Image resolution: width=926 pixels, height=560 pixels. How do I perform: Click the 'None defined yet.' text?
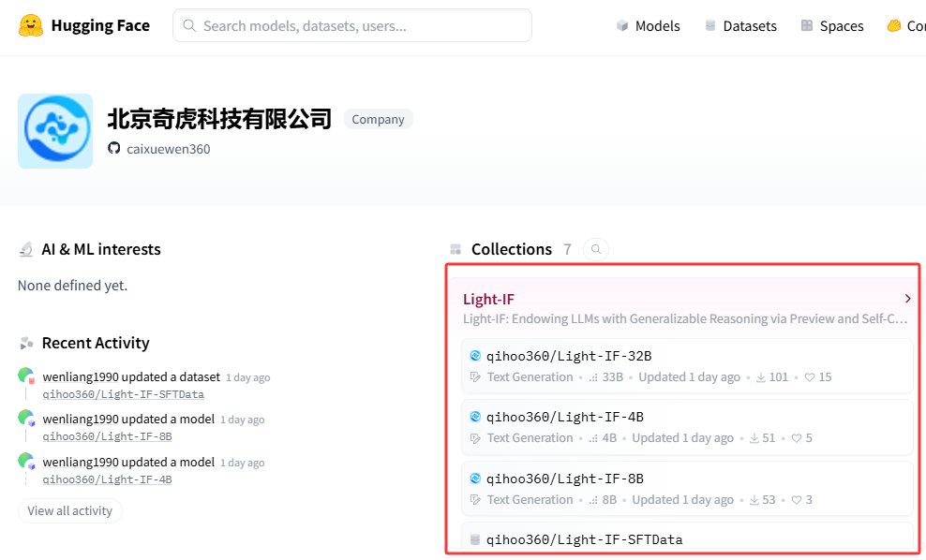(x=73, y=286)
